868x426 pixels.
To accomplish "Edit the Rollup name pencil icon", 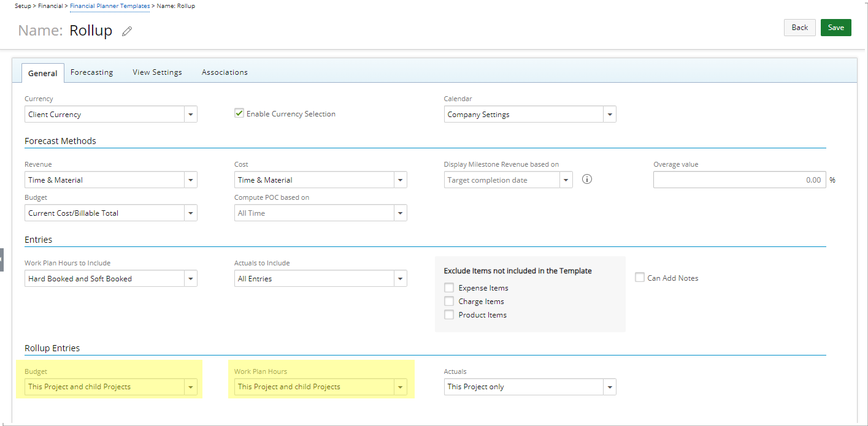I will click(x=127, y=31).
